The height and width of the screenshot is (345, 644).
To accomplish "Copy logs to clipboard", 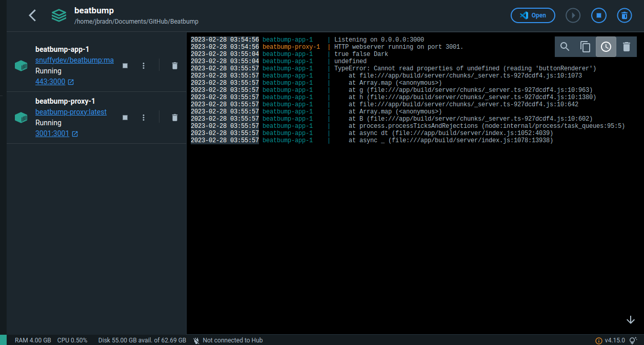I will tap(586, 47).
